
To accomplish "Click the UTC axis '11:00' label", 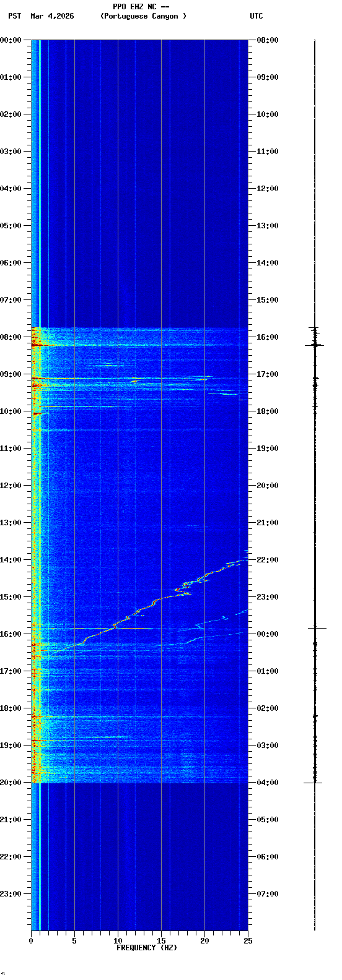I will pos(268,152).
